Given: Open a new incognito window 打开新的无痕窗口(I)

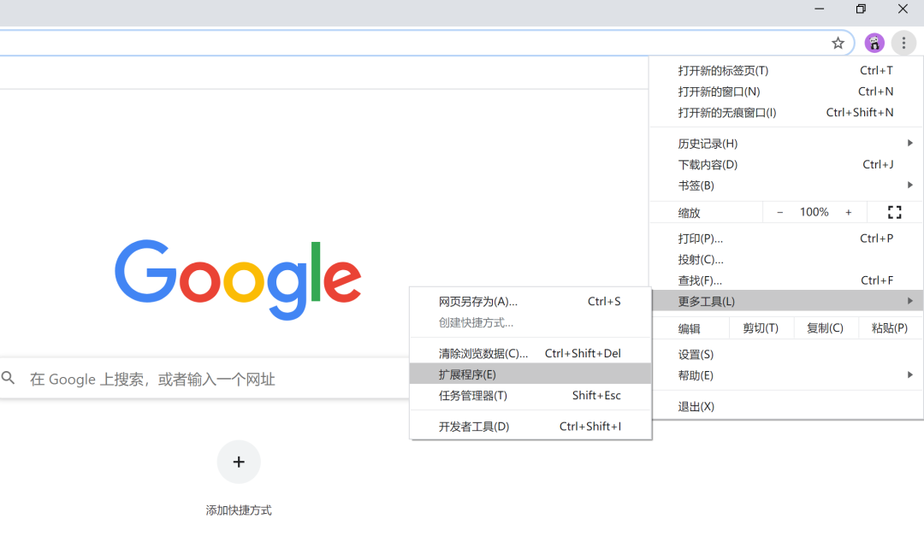Looking at the screenshot, I should coord(786,113).
